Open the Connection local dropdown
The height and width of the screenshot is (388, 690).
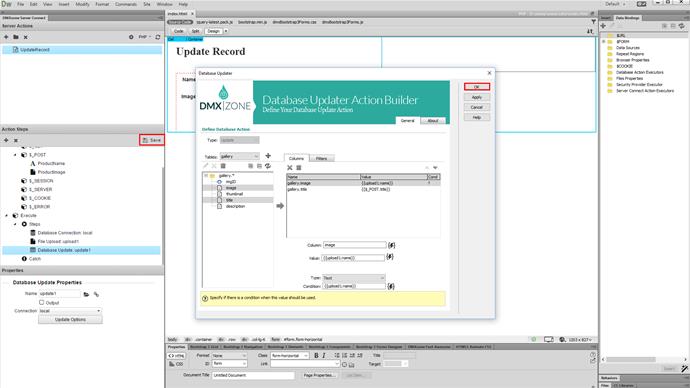pyautogui.click(x=70, y=311)
